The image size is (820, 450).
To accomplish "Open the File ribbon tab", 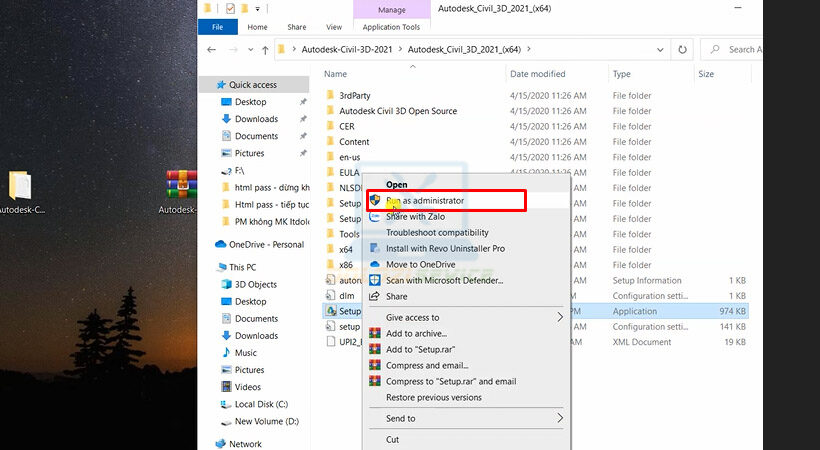I will [217, 27].
